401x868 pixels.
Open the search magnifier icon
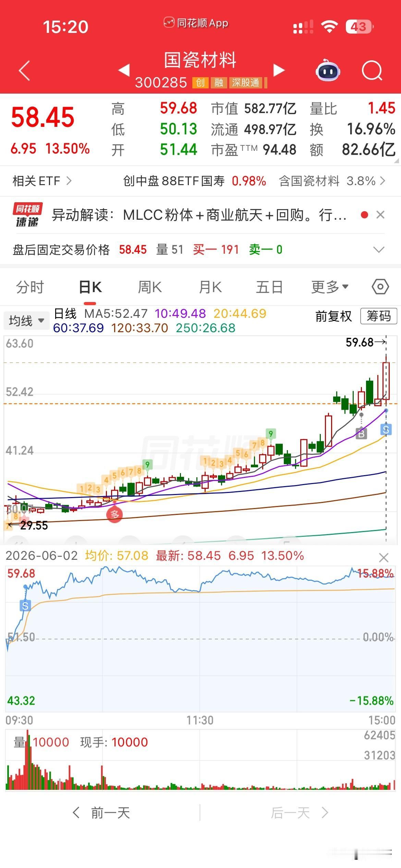click(x=372, y=71)
